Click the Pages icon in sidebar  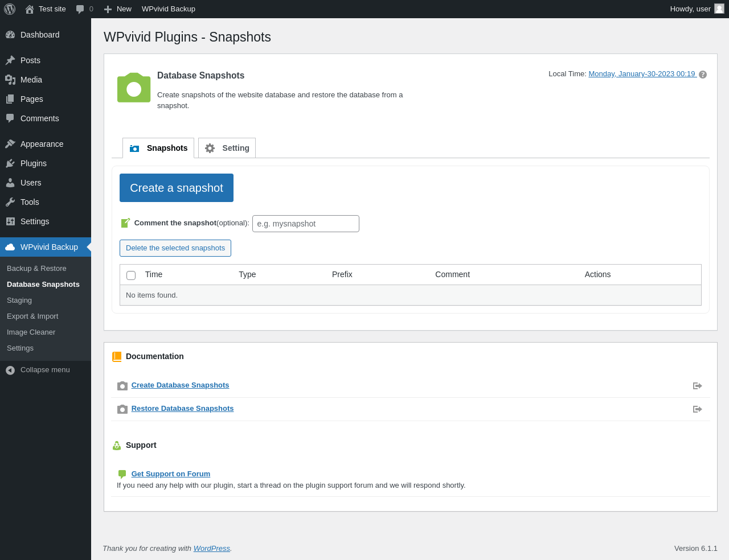click(x=10, y=99)
